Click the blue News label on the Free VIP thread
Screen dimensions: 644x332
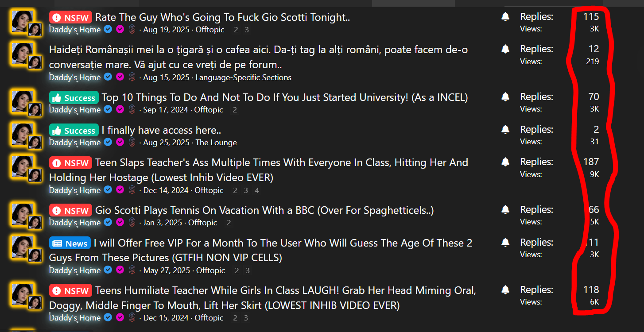[70, 243]
